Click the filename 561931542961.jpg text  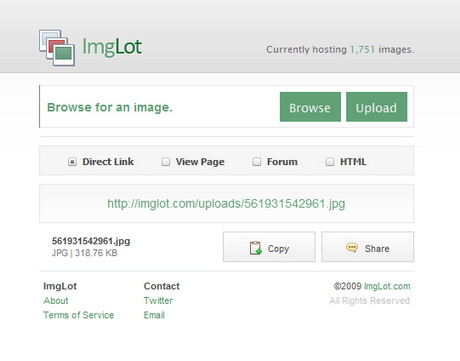click(x=91, y=241)
